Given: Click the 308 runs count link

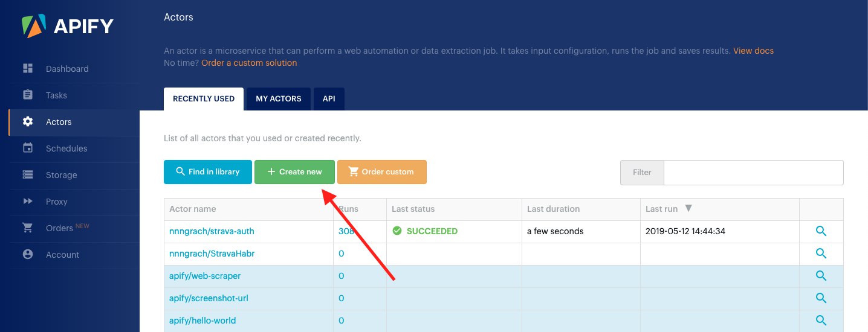Looking at the screenshot, I should point(346,231).
